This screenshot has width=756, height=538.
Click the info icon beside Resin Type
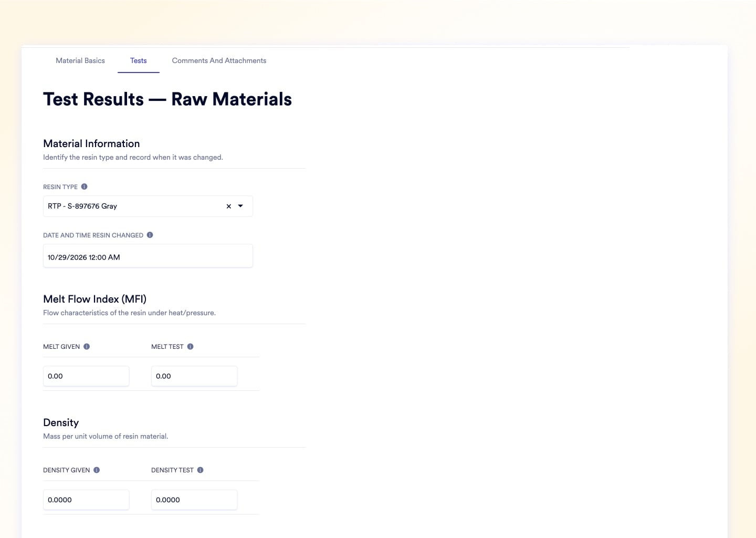click(84, 187)
